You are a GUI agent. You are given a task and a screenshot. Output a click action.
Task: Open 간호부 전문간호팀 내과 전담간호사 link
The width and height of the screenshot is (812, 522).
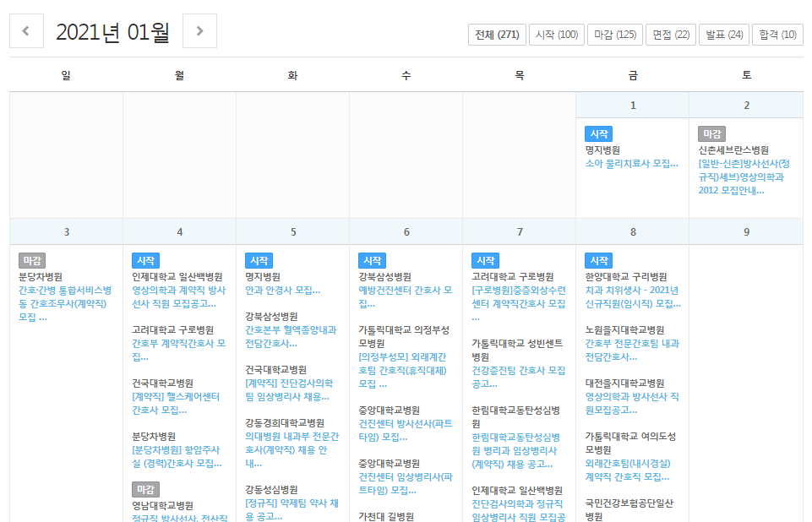coord(632,350)
